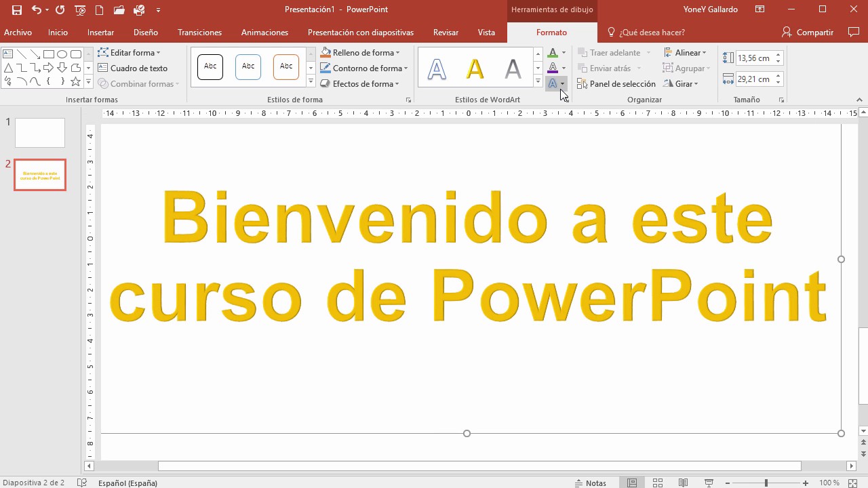Image resolution: width=868 pixels, height=488 pixels.
Task: Click the purple text outline color button
Action: 553,68
